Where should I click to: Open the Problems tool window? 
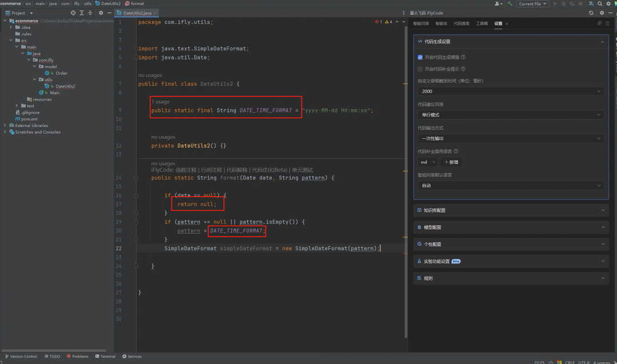[78, 356]
